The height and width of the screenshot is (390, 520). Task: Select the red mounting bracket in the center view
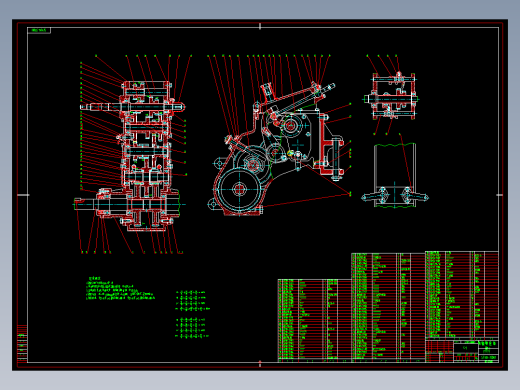[x=331, y=145]
